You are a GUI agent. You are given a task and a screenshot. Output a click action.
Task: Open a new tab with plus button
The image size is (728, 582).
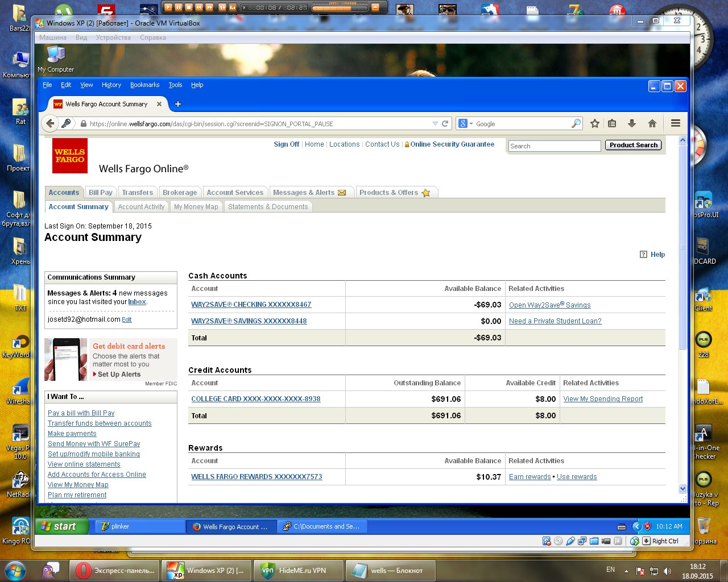pos(178,104)
